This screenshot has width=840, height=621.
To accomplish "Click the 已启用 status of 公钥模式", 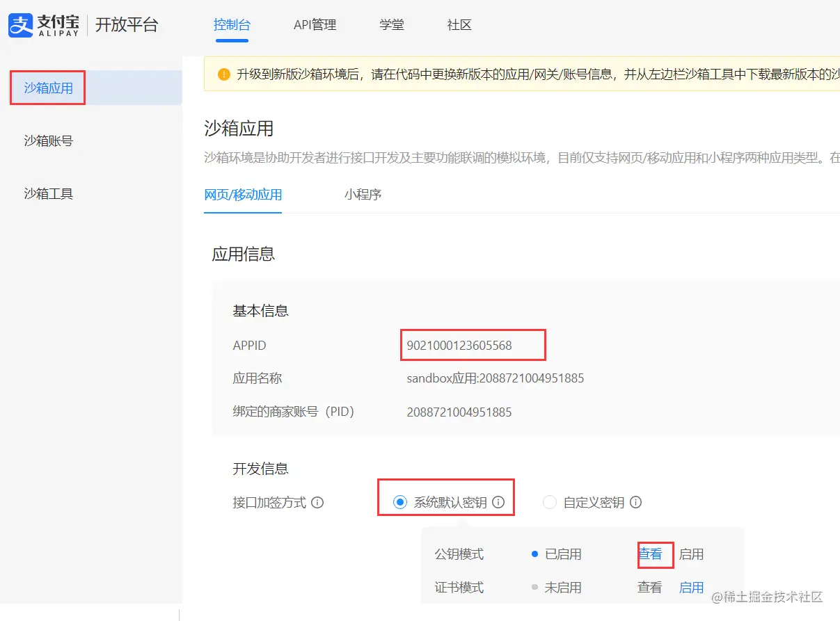I will 562,554.
